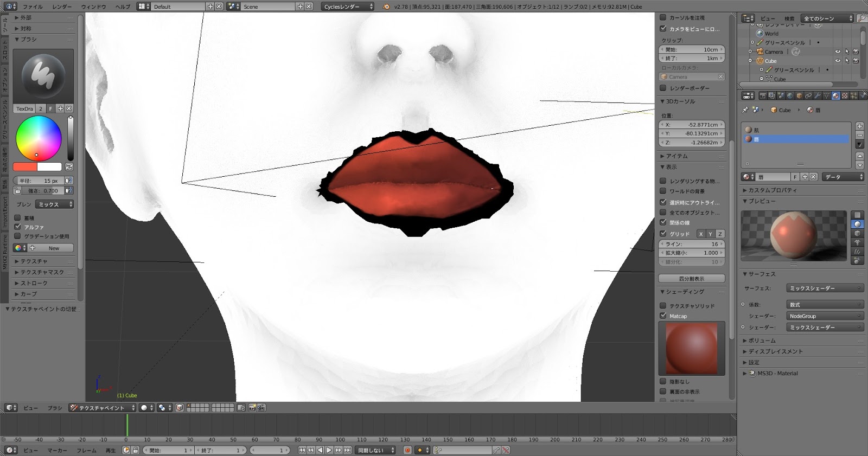Open the Modifiers wrench tab icon
868x456 pixels.
(x=818, y=96)
